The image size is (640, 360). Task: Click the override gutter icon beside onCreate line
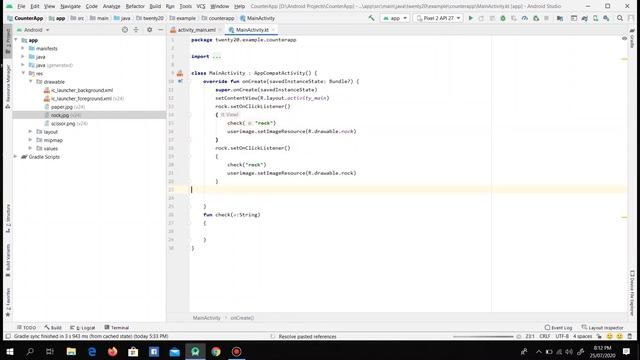(180, 81)
